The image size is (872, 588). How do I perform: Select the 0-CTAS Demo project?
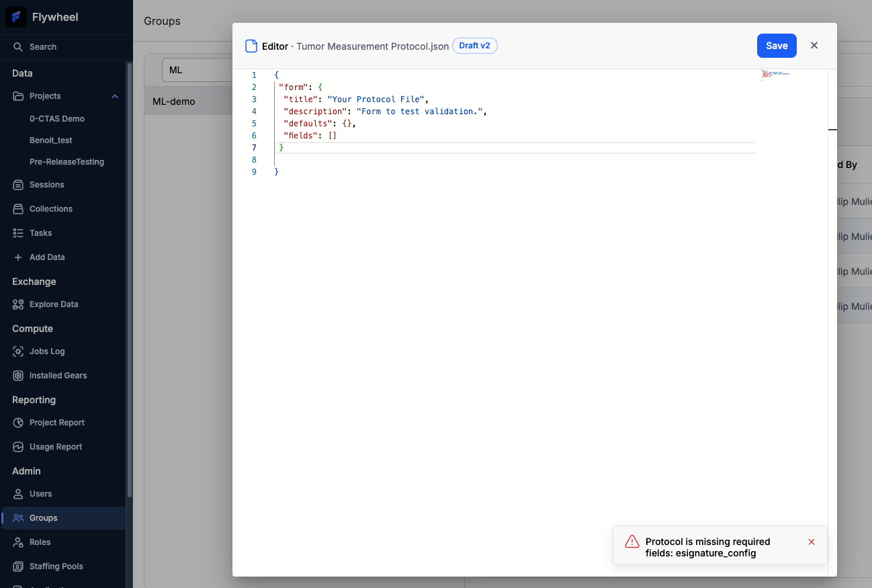(57, 119)
